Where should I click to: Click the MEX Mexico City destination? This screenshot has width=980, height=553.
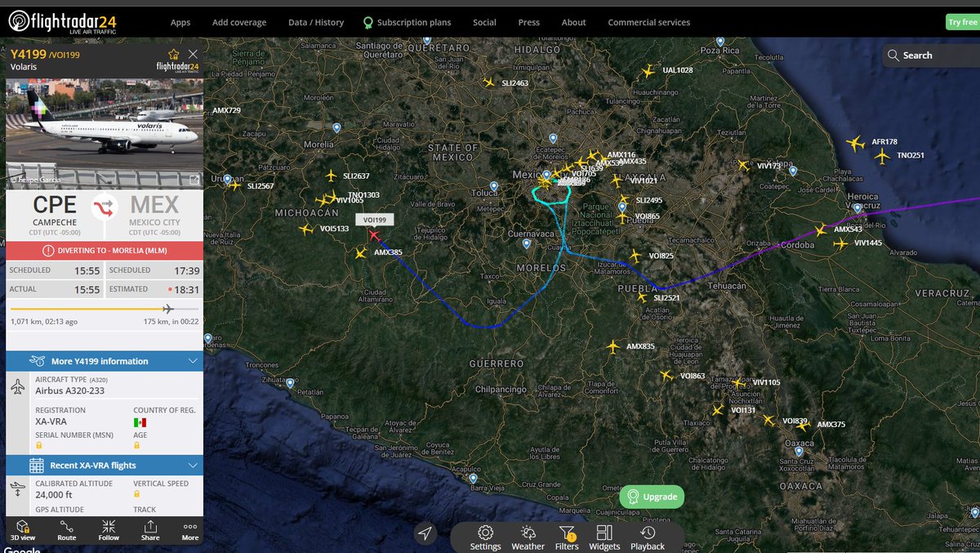[154, 212]
